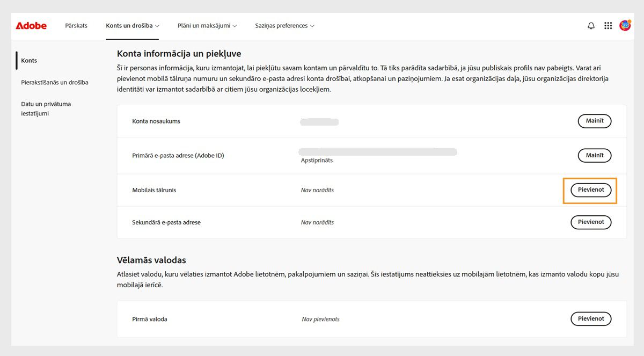Image resolution: width=644 pixels, height=356 pixels.
Task: Click the highlighted Pievienot for Mobilais tālrunis
Action: 590,190
